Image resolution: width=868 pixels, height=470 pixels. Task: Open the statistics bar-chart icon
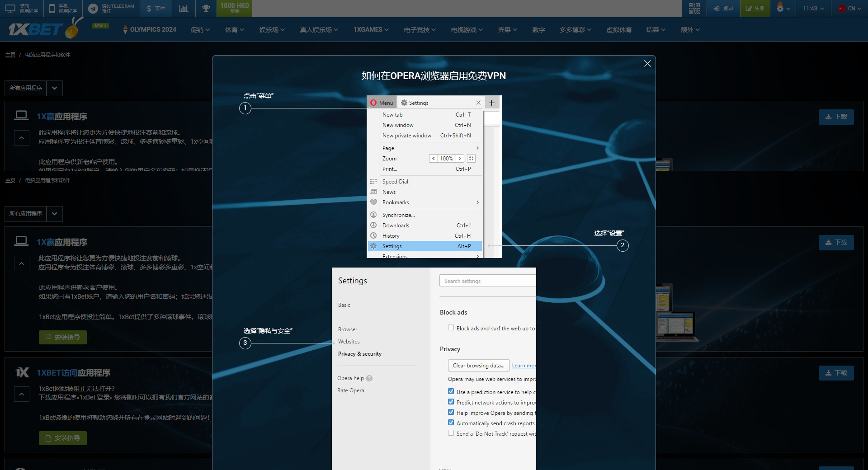pos(183,8)
